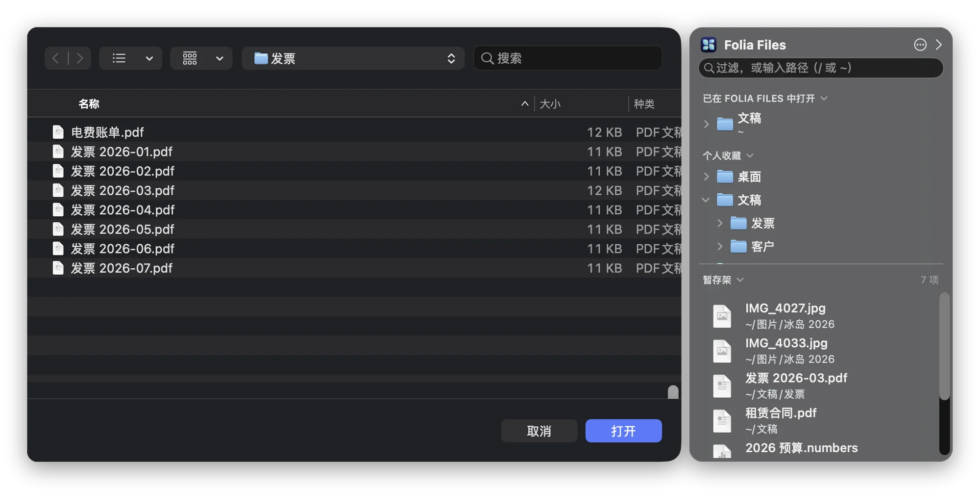This screenshot has width=980, height=489.
Task: Select 发票 2026-02.pdf in file list
Action: tap(354, 171)
